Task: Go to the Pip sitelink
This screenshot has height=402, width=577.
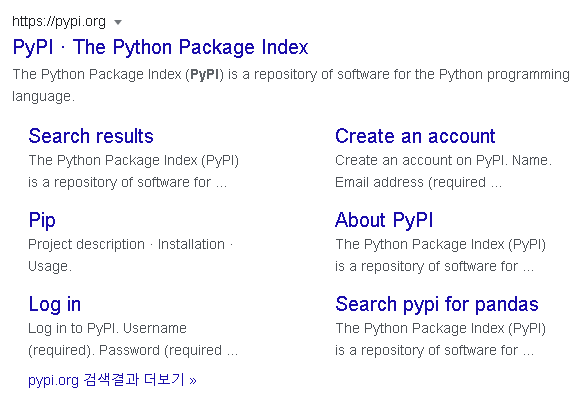Action: coord(42,220)
